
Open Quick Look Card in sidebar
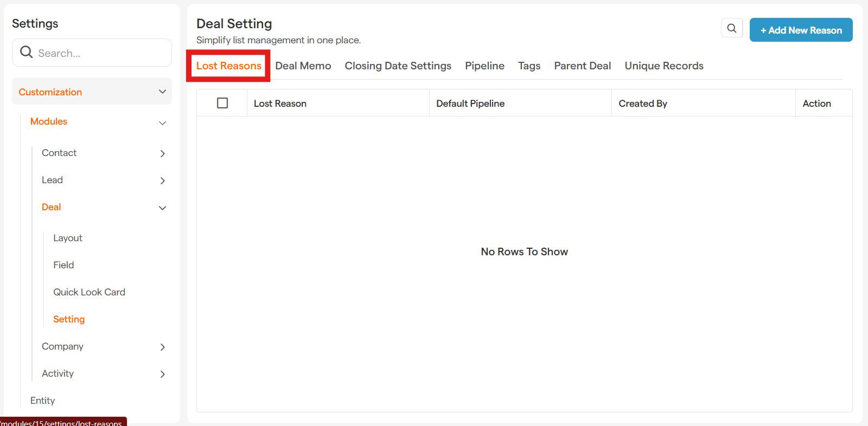tap(89, 292)
